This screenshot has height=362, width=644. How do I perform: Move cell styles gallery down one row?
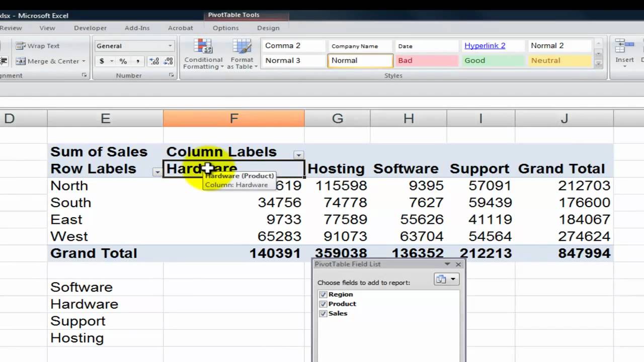[x=598, y=53]
